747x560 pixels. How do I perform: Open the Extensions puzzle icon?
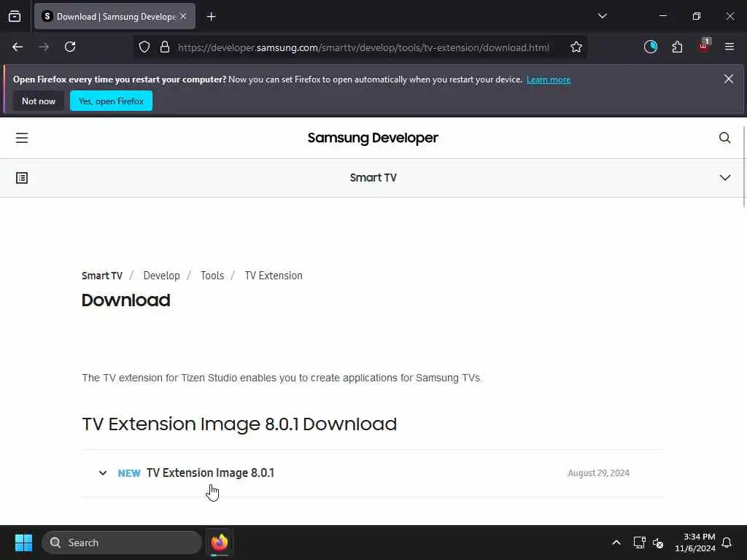pos(677,47)
